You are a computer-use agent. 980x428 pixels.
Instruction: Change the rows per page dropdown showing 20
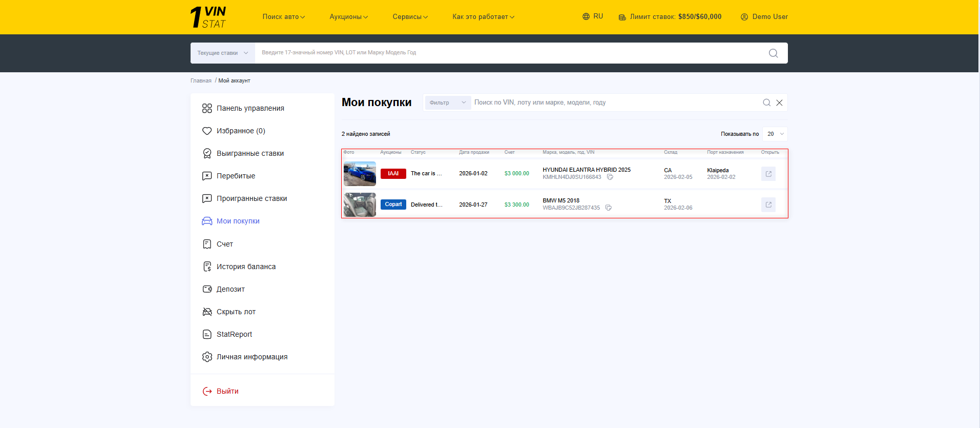[775, 134]
